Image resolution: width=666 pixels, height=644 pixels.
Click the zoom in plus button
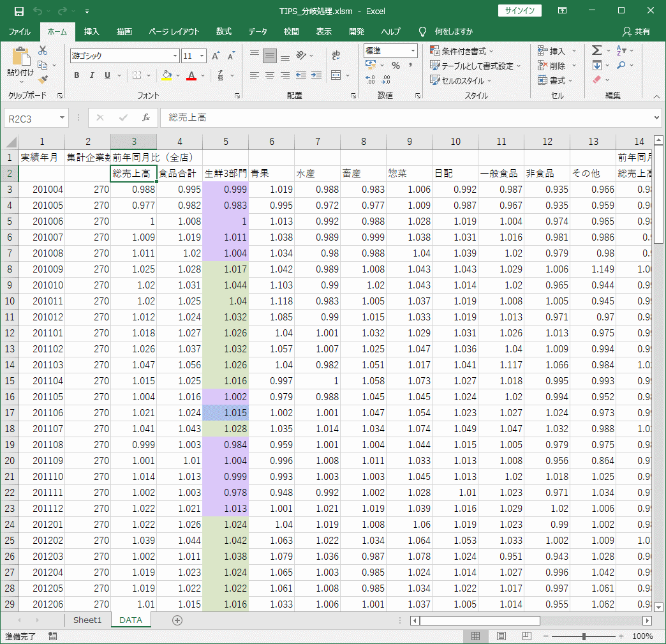click(x=621, y=636)
